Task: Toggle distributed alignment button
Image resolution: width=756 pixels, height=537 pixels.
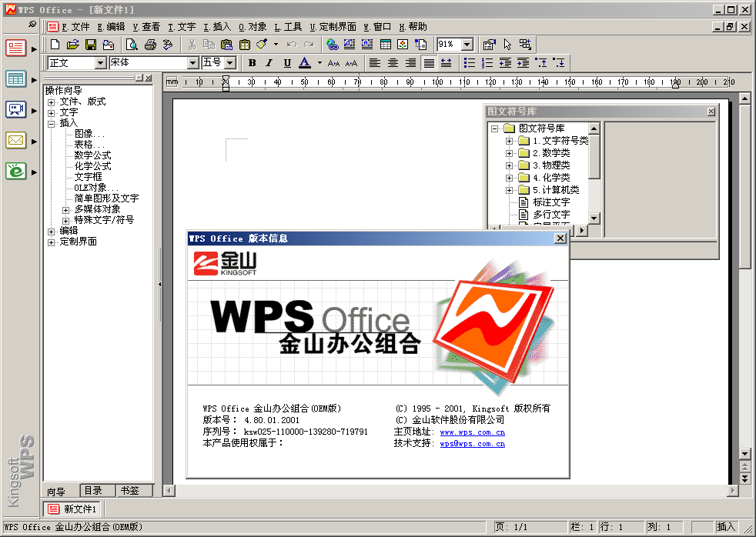Action: (446, 62)
